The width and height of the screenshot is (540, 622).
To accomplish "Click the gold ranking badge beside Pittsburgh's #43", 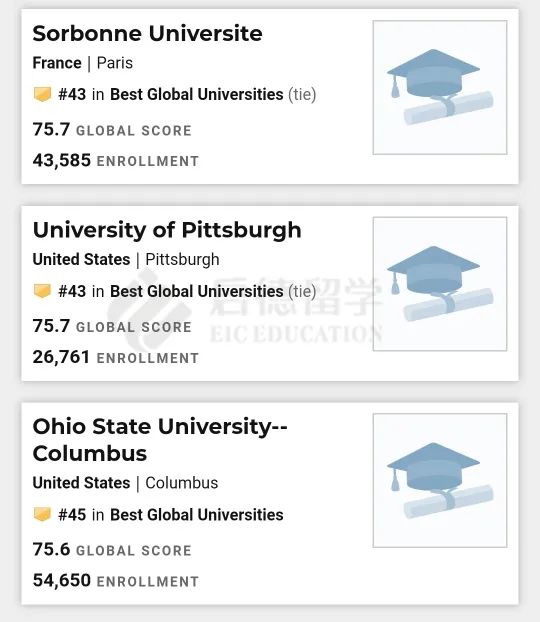I will 42,291.
